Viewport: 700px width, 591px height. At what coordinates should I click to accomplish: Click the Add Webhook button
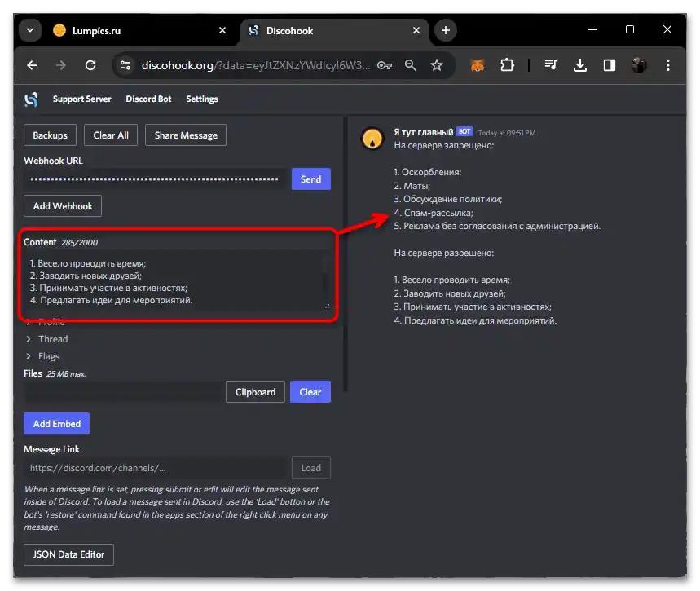(x=63, y=206)
